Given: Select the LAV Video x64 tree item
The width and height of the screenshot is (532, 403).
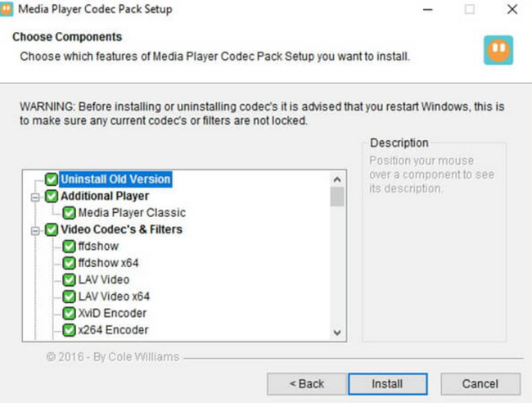Looking at the screenshot, I should pyautogui.click(x=114, y=297).
